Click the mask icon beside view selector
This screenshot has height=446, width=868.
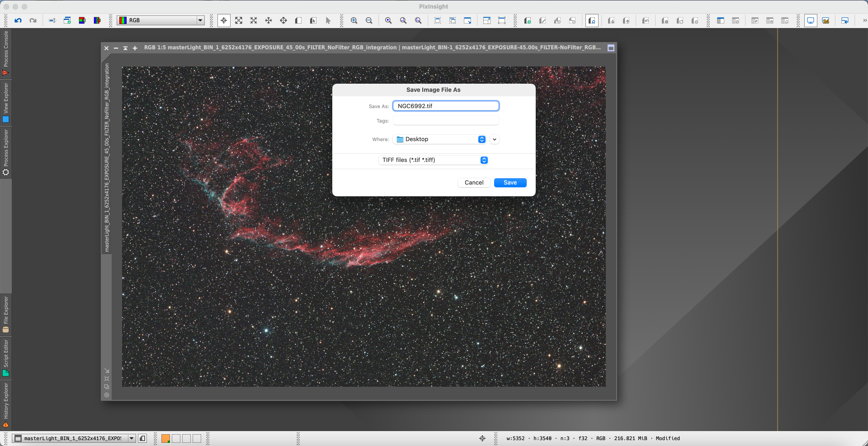pos(142,438)
